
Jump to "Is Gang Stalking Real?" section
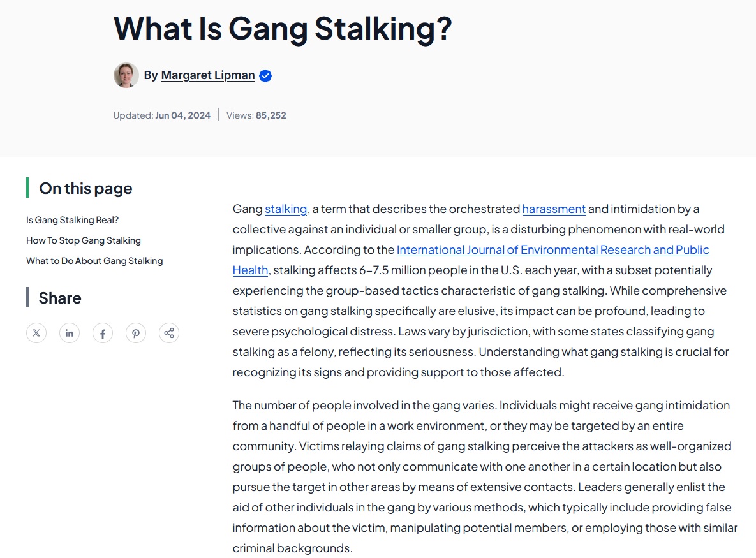72,220
